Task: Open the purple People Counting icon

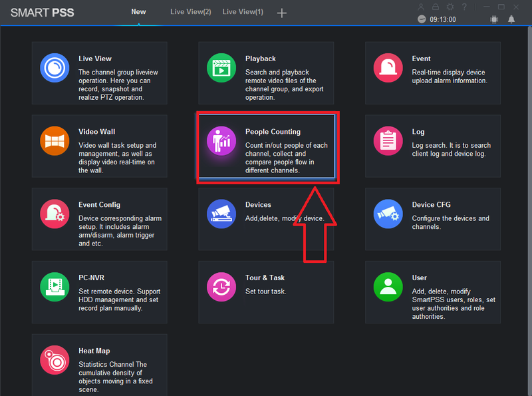Action: click(221, 140)
